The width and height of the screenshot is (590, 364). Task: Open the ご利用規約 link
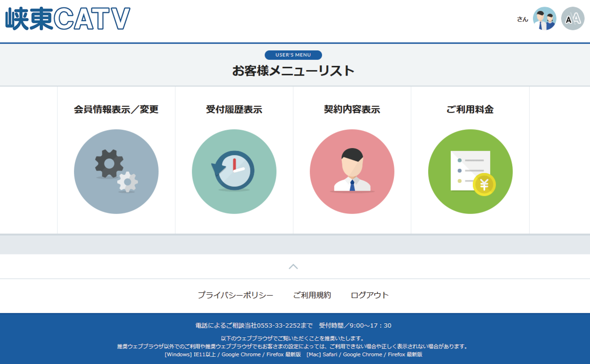pos(312,295)
